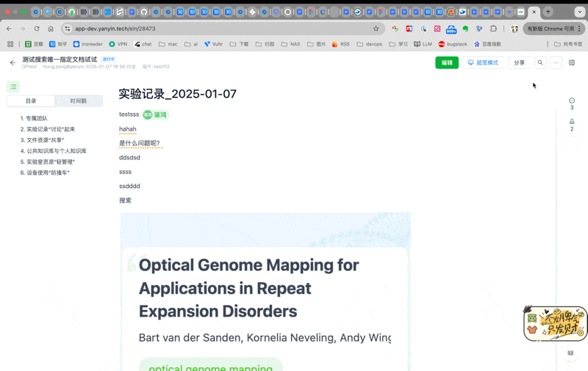Enable 超宽模式 wide mode
Viewport: 588px width, 371px height.
pyautogui.click(x=483, y=63)
